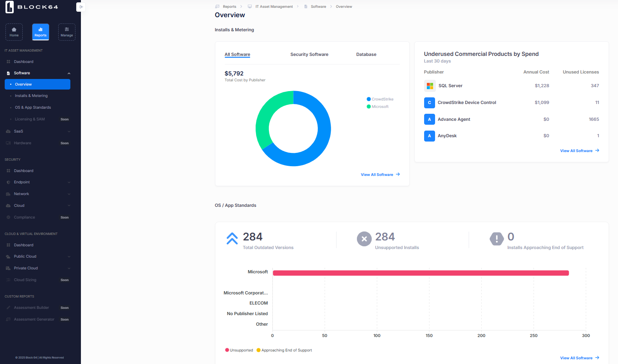Expand the SaaS menu chevron
This screenshot has width=618, height=364.
point(69,131)
